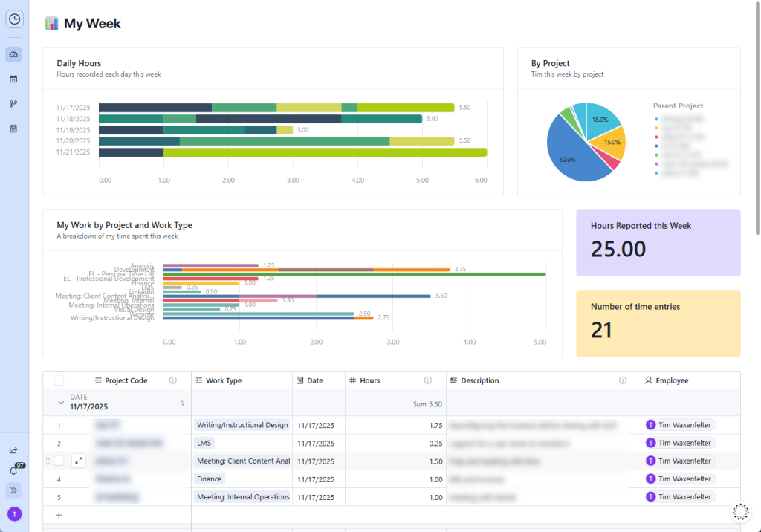Click the LMS work type tag
Image resolution: width=761 pixels, height=532 pixels.
point(204,443)
